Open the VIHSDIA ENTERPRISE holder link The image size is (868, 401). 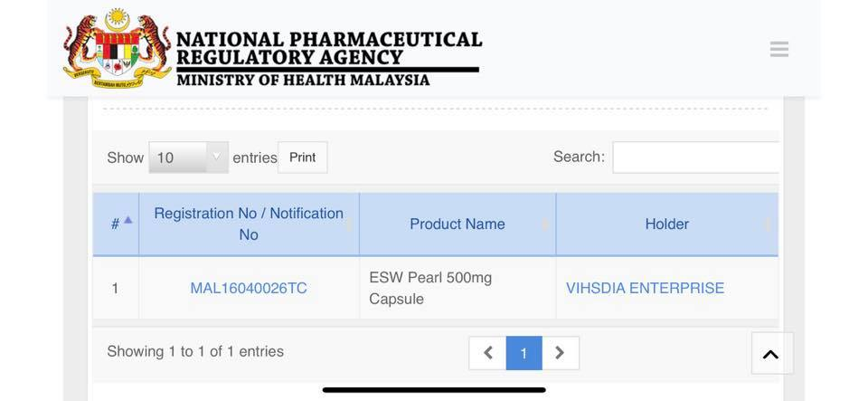point(645,289)
